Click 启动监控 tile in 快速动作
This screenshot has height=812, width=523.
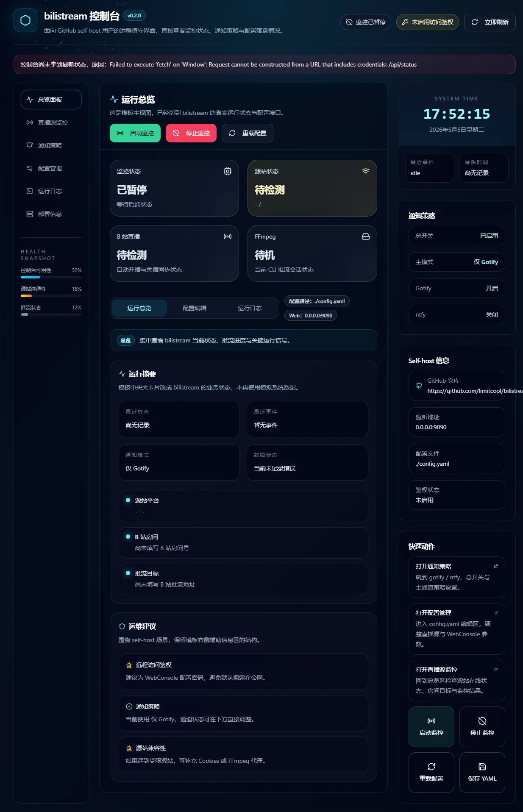[x=431, y=726]
